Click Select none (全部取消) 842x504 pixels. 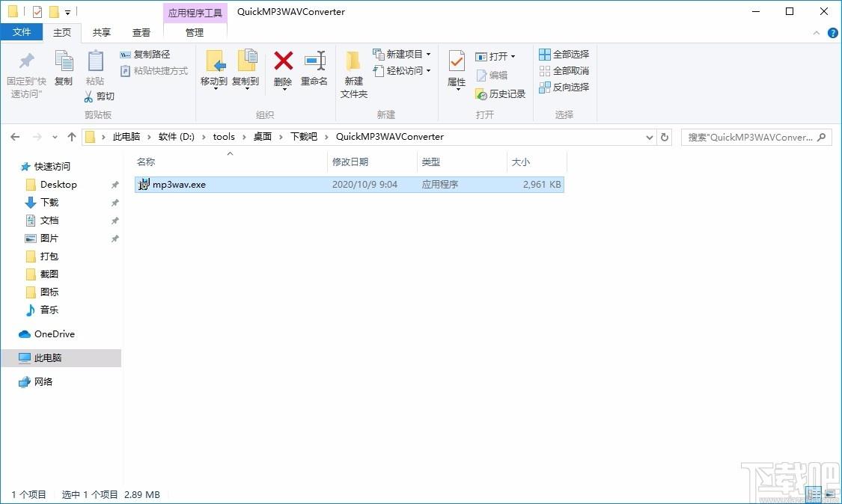coord(564,71)
